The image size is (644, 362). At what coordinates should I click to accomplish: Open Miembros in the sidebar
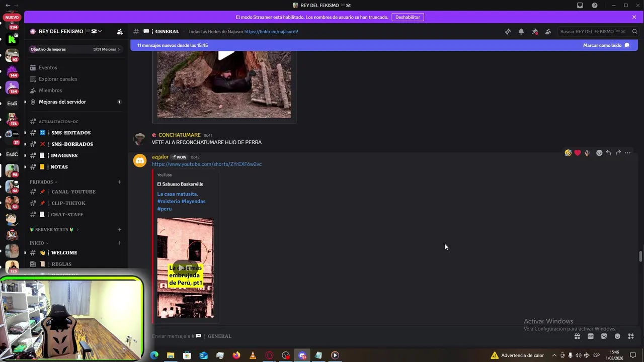pyautogui.click(x=50, y=90)
